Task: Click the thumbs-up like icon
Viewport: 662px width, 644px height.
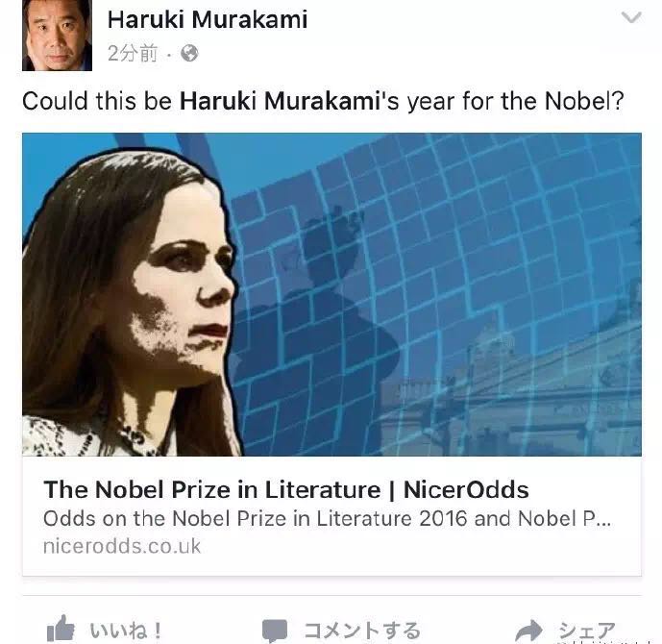Action: coord(61,629)
